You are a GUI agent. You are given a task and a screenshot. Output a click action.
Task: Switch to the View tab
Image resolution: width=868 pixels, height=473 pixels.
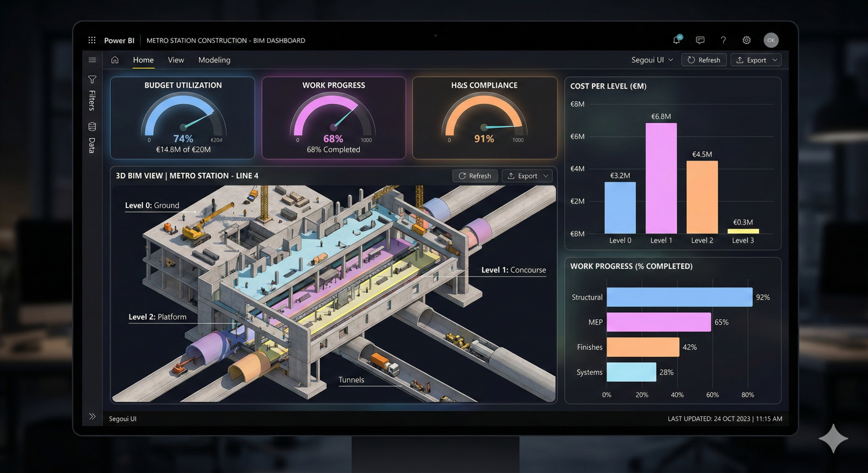[x=175, y=60]
